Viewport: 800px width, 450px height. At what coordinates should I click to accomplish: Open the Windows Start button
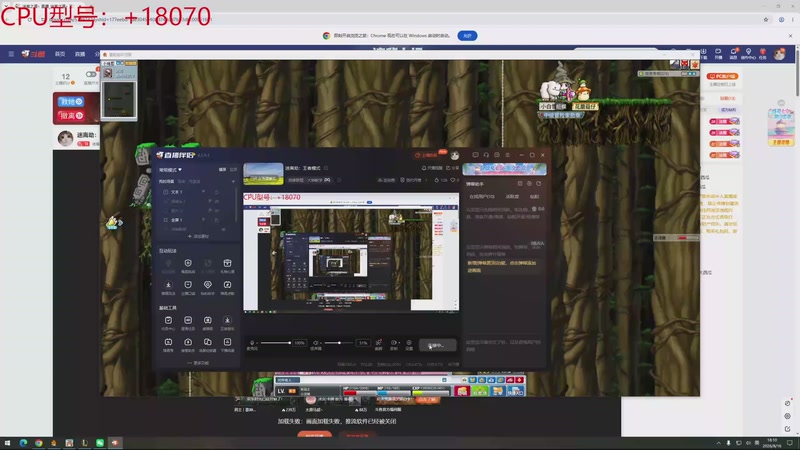pos(7,443)
